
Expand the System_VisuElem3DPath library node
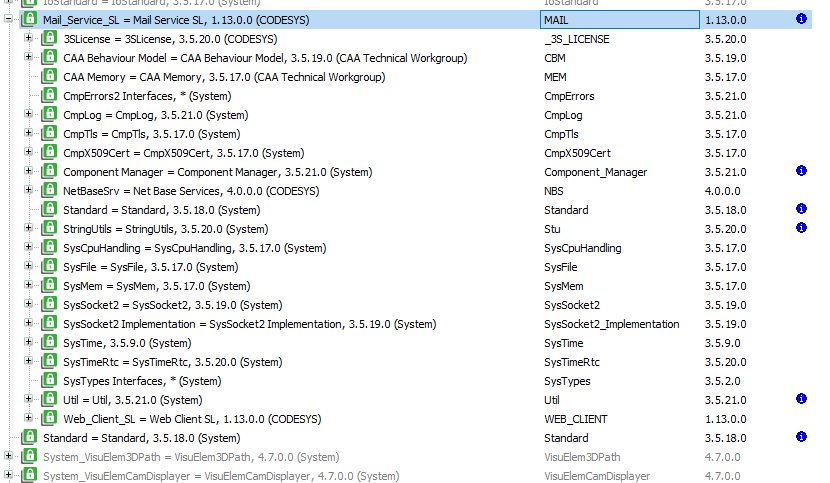(9, 457)
